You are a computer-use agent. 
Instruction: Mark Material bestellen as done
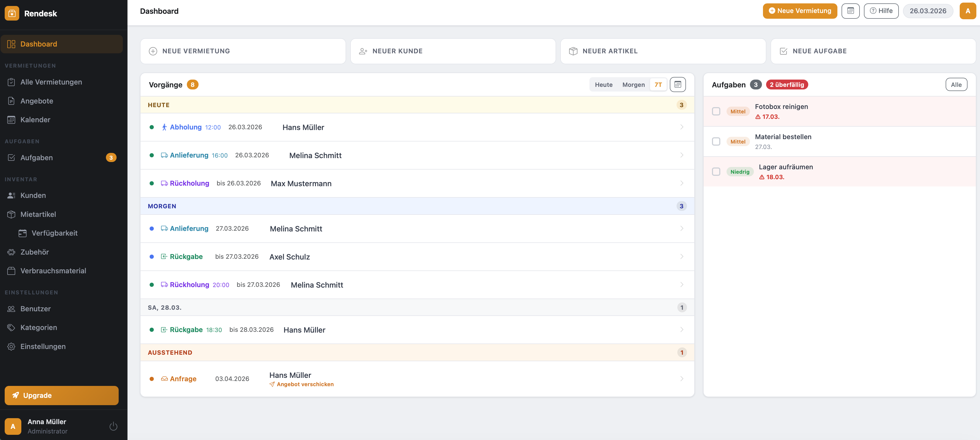click(716, 141)
